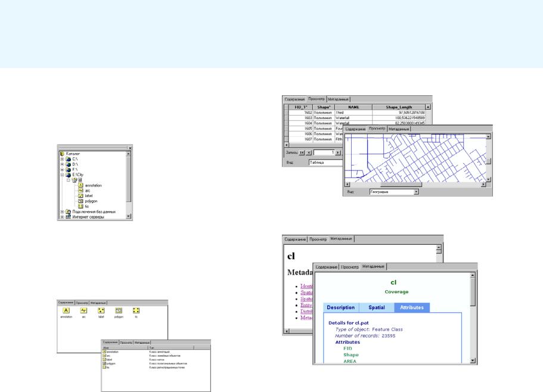This screenshot has height=392, width=543.
Task: Click the AREA attribute in cl.pat details
Action: pyautogui.click(x=350, y=361)
